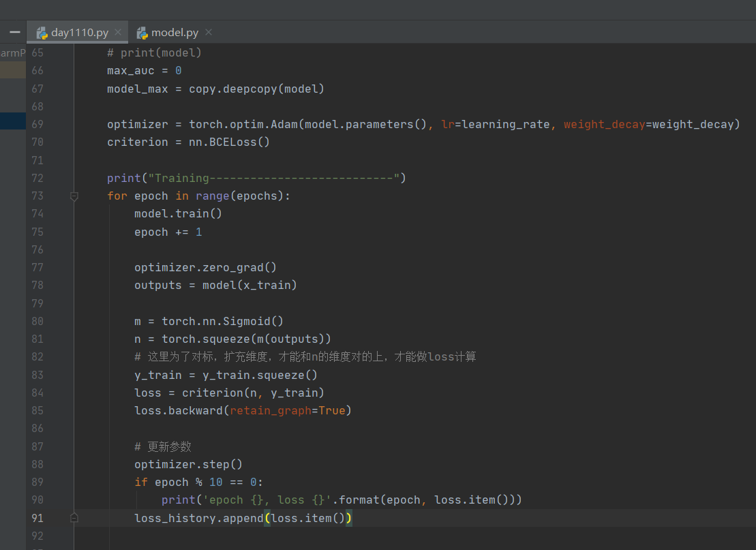
Task: Click 'range(epochs)' in the for loop
Action: tap(239, 196)
